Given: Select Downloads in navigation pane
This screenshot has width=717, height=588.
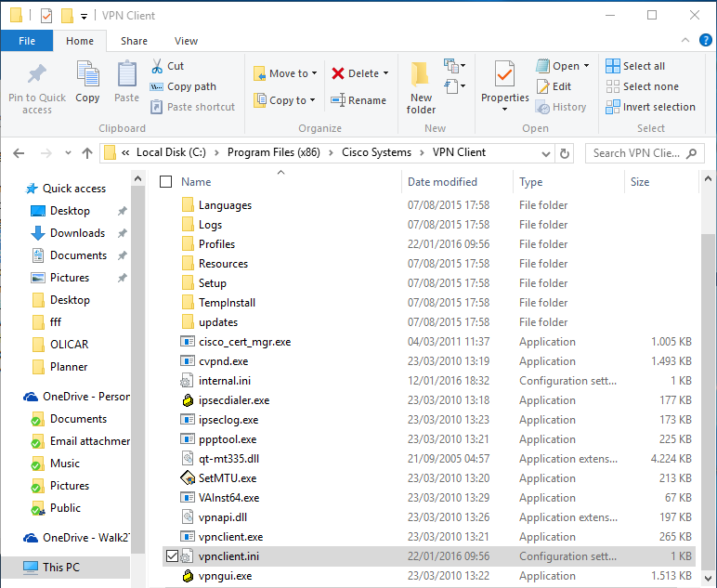Looking at the screenshot, I should (x=77, y=233).
